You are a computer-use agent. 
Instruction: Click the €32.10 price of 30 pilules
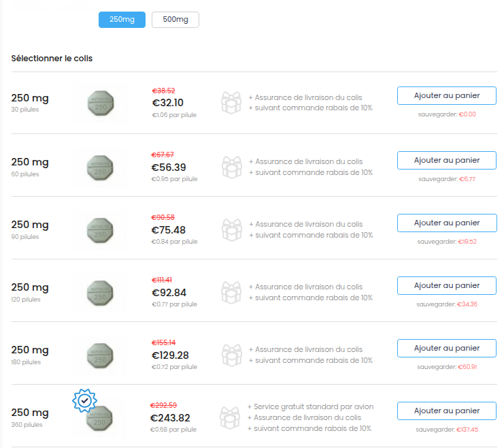(167, 103)
